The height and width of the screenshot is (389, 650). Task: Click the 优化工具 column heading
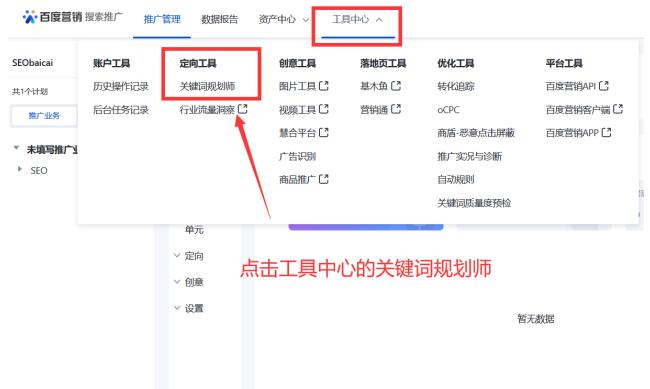(x=456, y=63)
